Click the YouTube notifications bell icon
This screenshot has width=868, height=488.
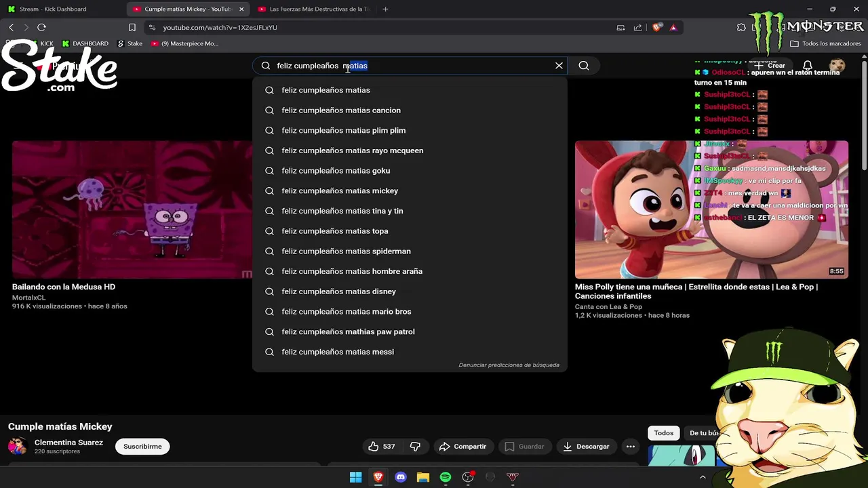click(808, 66)
